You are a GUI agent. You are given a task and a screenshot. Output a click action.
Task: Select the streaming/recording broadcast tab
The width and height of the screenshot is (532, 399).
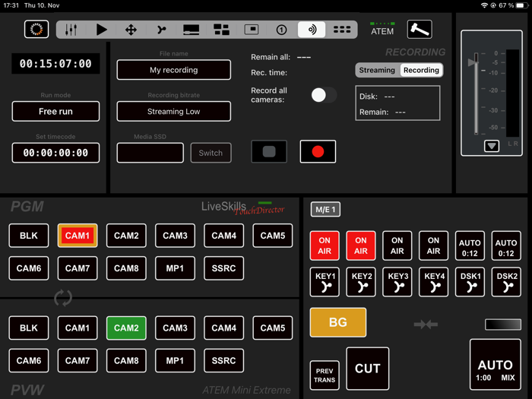click(312, 30)
